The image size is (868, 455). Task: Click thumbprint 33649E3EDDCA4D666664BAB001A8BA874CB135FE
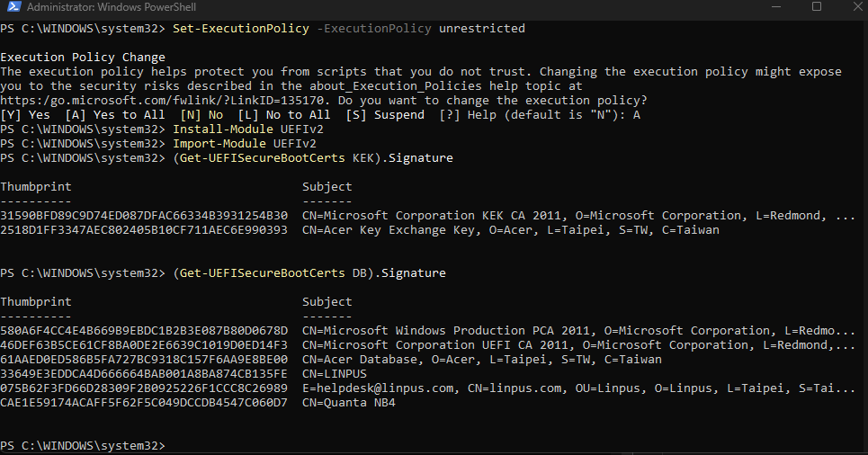144,374
